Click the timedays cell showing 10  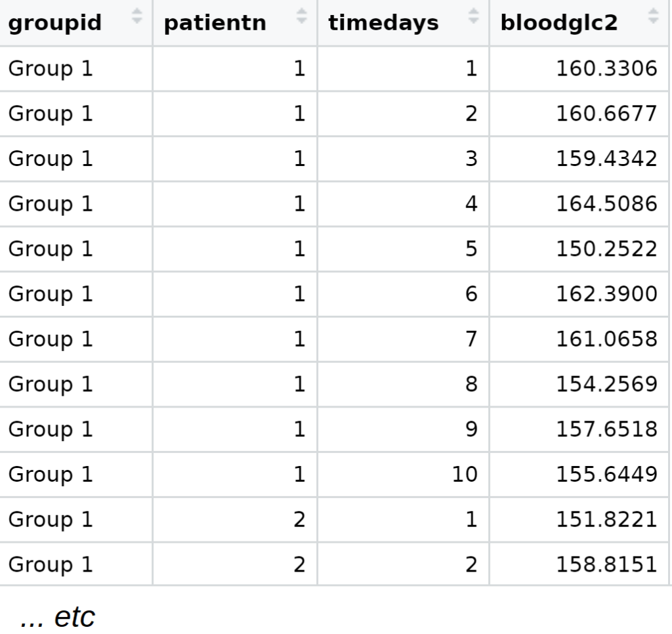tap(464, 475)
